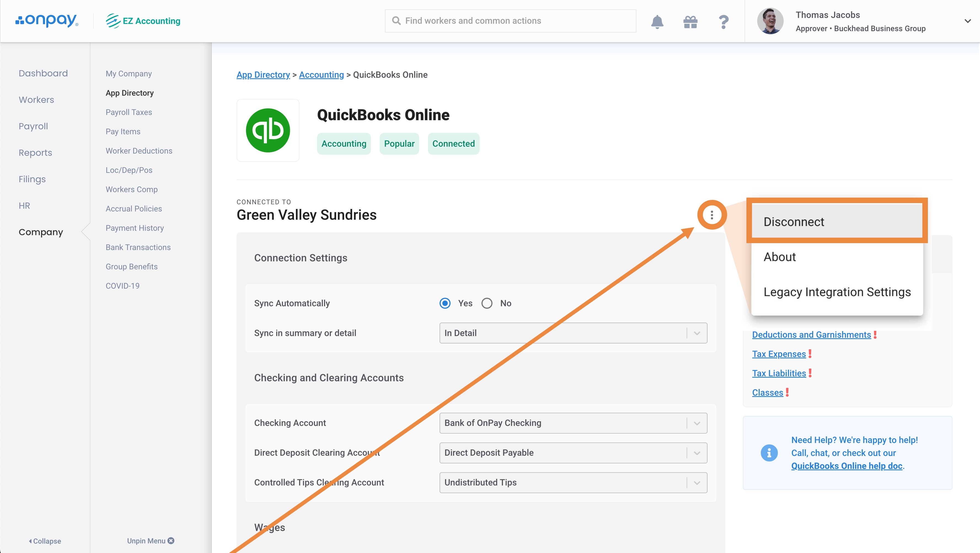Click the Unpin Menu close icon

click(x=171, y=540)
